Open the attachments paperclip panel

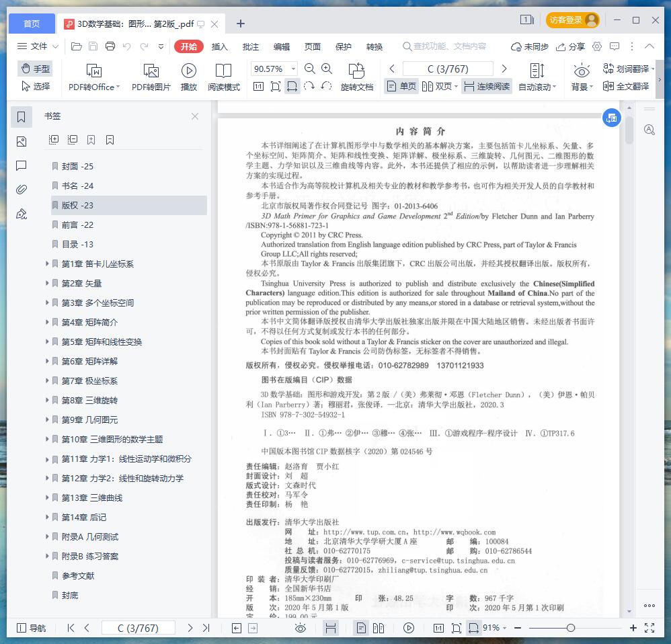point(21,189)
